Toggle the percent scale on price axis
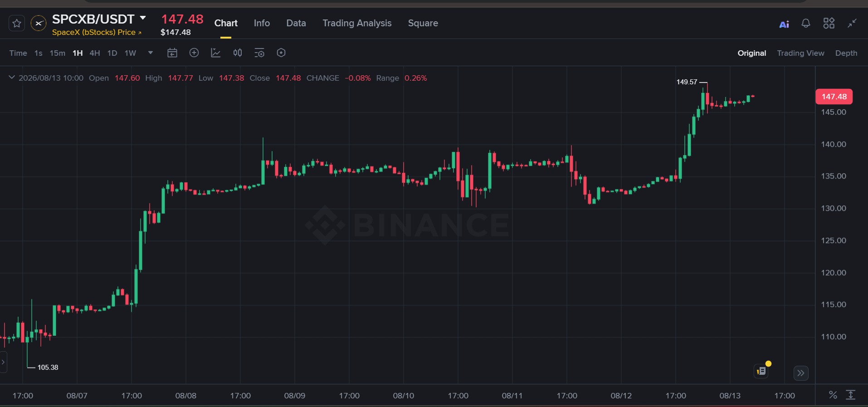Viewport: 868px width, 407px height. (833, 395)
